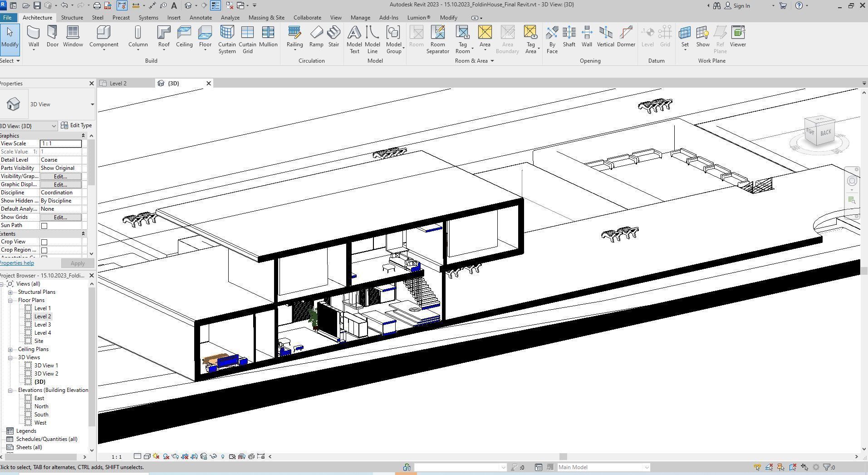Click Edit for Graphic Display Options
868x475 pixels.
[x=60, y=185]
